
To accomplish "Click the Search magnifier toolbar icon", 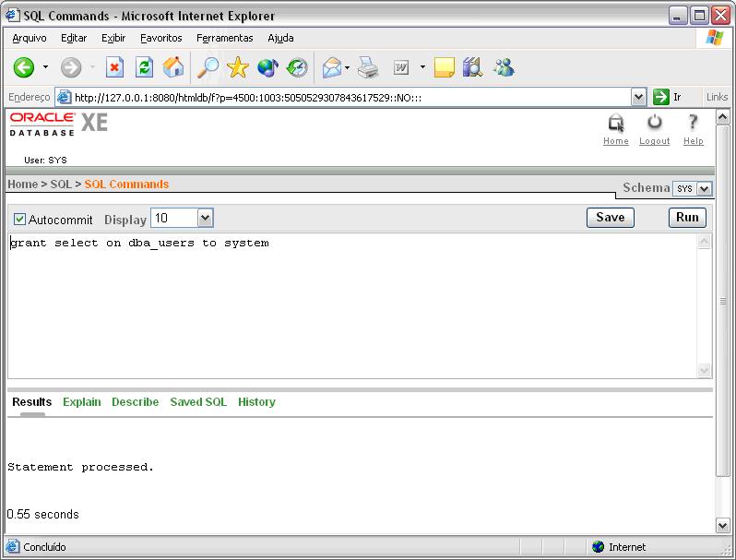I will point(208,67).
